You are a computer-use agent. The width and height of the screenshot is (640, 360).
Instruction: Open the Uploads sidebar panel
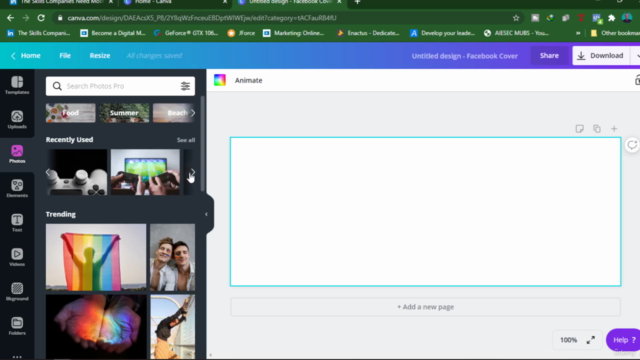click(17, 120)
